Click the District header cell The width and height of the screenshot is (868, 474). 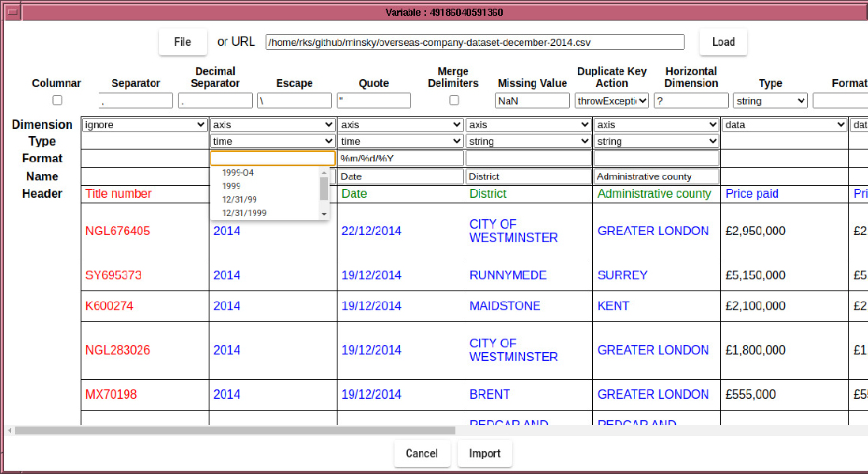(529, 194)
